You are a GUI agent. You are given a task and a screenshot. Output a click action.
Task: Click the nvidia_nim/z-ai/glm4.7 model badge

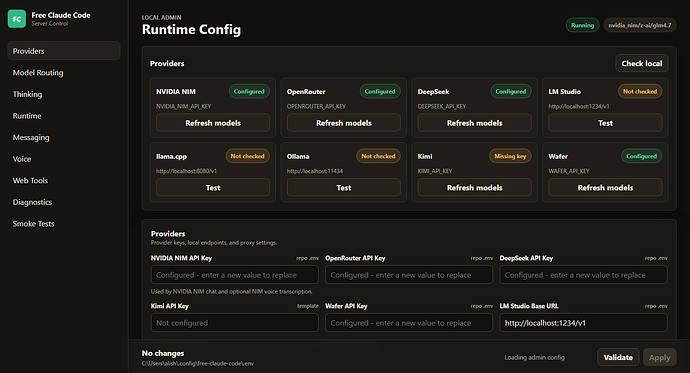tap(639, 25)
